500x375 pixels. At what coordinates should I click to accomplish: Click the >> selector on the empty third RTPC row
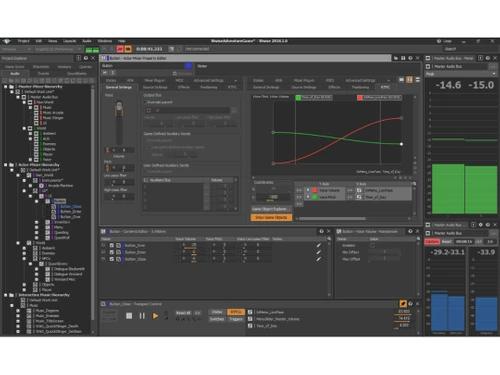(x=299, y=204)
